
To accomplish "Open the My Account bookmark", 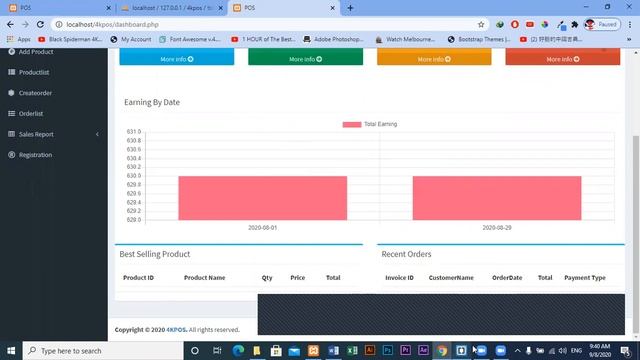I will tap(131, 39).
